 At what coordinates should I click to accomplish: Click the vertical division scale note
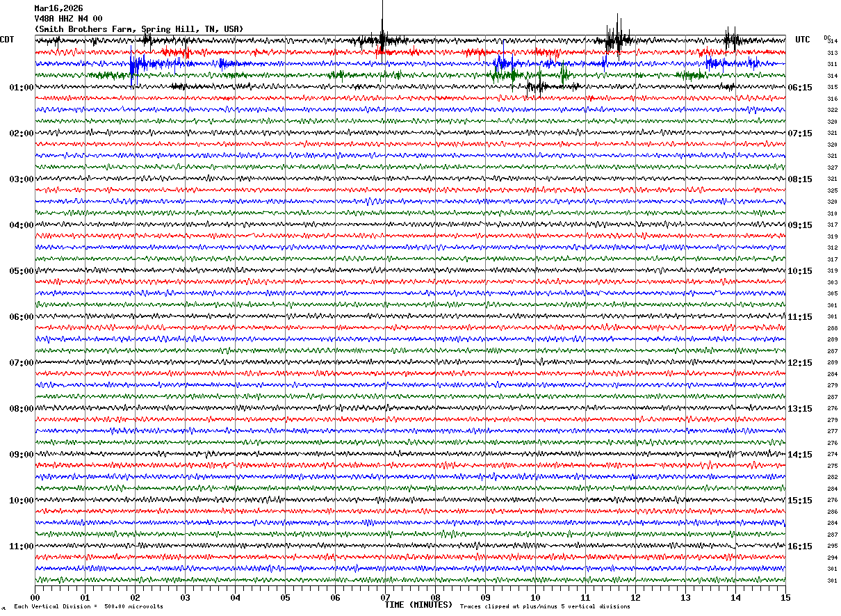coord(88,606)
